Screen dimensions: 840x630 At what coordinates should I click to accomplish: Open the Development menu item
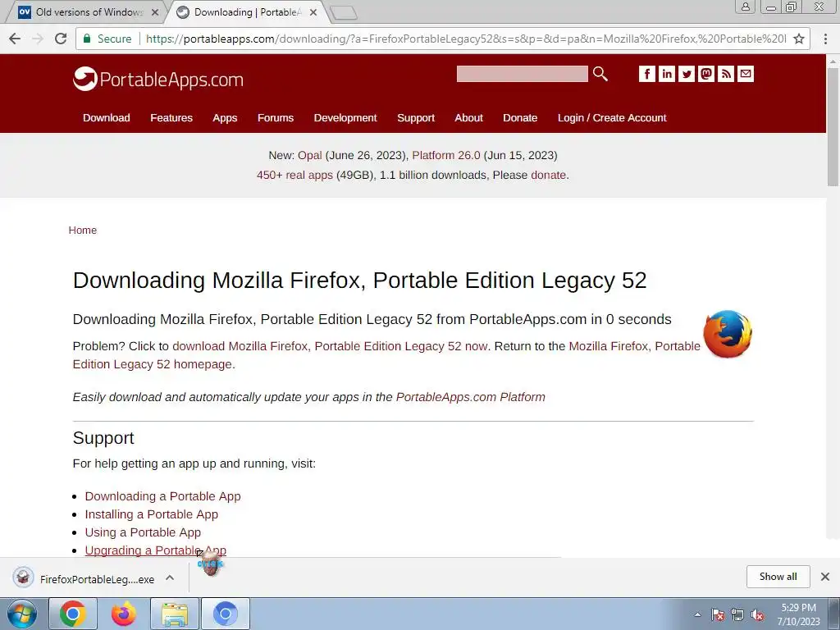point(345,118)
